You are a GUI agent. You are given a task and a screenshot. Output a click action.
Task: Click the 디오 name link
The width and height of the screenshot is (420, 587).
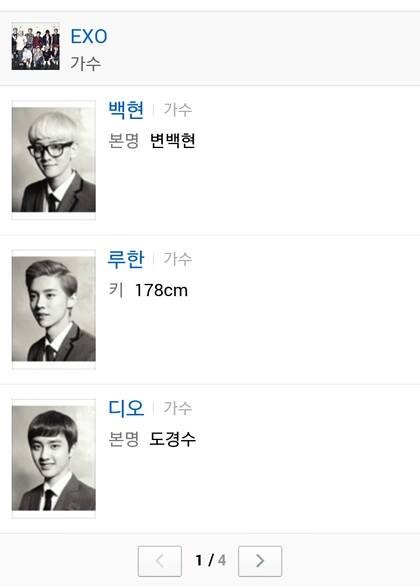[126, 408]
